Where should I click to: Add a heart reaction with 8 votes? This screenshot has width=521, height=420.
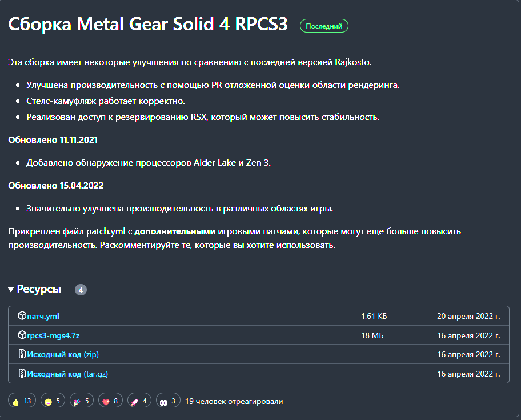[110, 401]
